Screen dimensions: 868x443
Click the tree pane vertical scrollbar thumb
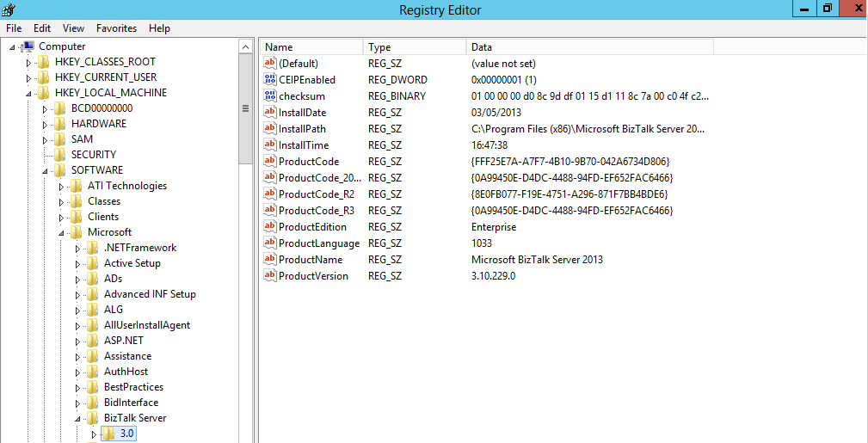click(246, 109)
